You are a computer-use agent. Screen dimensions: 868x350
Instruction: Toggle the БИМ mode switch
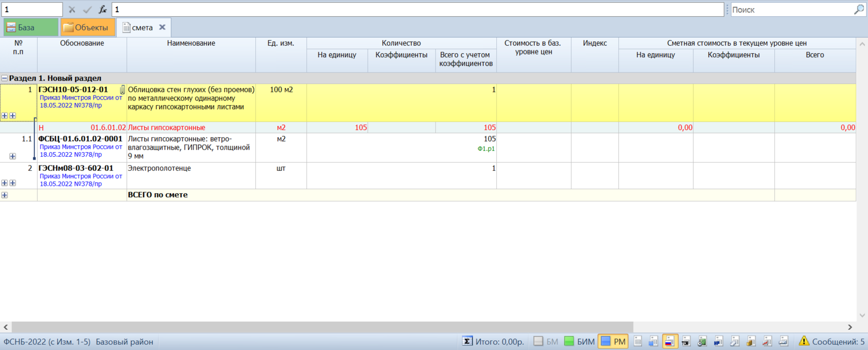tap(579, 341)
